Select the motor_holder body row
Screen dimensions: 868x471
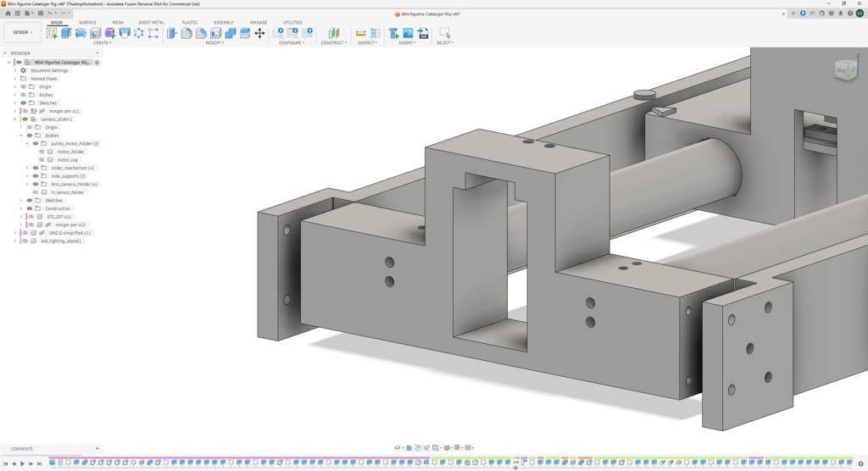tap(71, 152)
